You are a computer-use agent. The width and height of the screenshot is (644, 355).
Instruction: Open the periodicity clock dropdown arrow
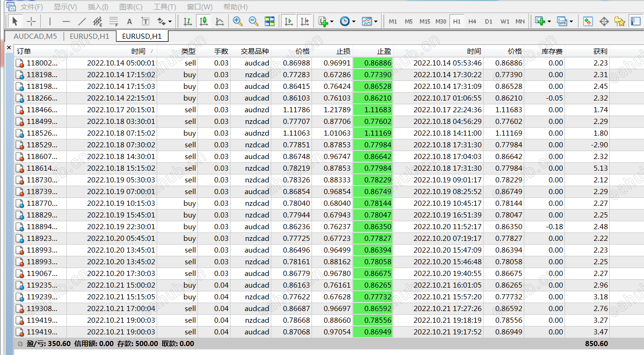(x=354, y=22)
